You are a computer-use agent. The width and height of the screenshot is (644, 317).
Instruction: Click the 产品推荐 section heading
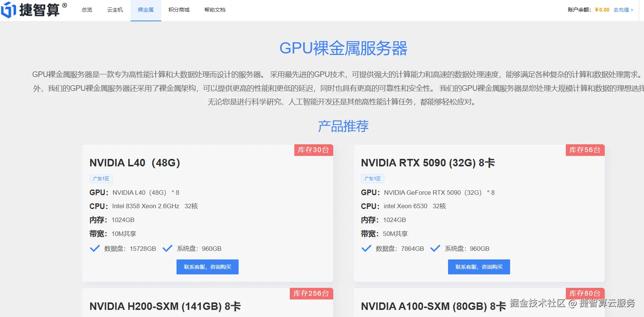click(x=343, y=126)
